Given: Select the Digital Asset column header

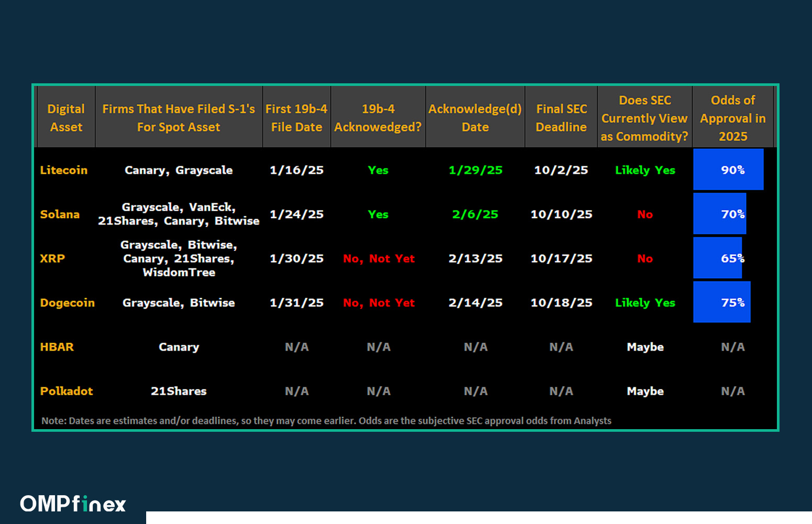Looking at the screenshot, I should (66, 118).
